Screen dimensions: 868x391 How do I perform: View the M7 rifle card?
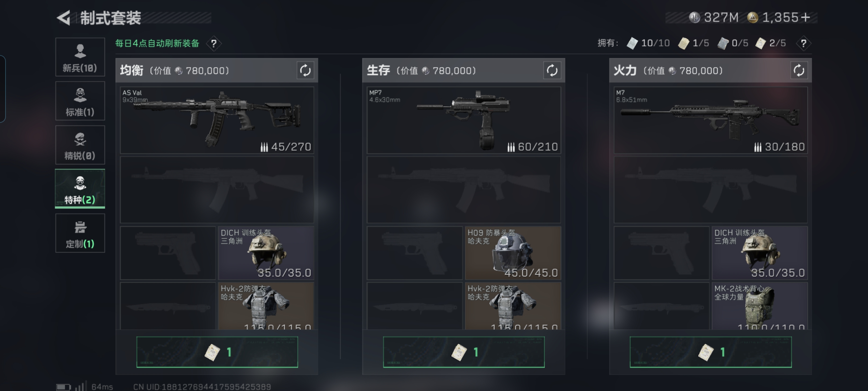click(x=711, y=120)
